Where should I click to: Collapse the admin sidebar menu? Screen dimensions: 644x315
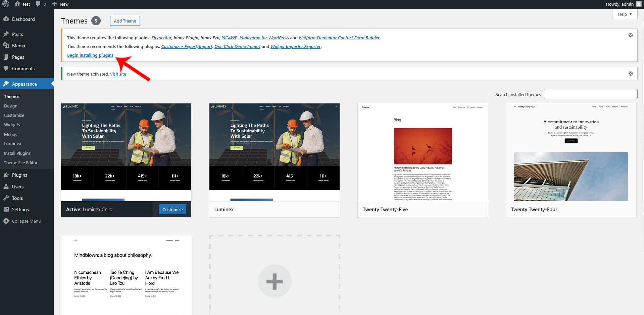22,221
